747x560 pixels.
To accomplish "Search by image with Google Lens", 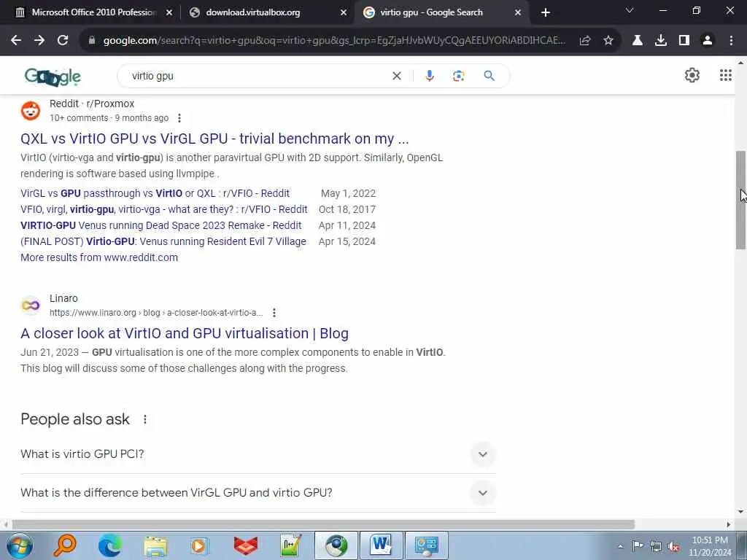I will tap(458, 76).
